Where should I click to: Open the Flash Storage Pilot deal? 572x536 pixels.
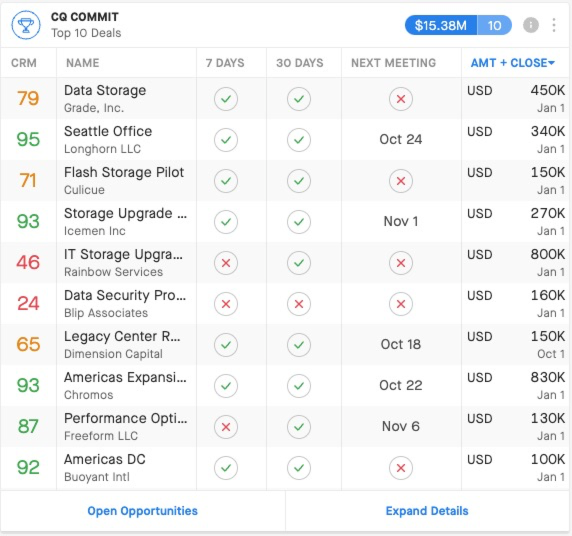(124, 172)
